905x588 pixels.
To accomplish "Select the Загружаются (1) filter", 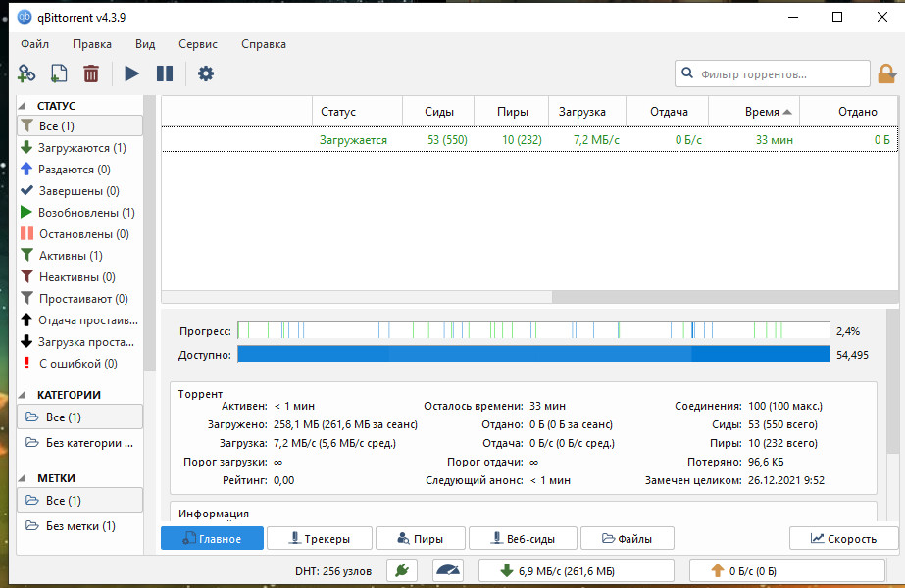I will 80,148.
